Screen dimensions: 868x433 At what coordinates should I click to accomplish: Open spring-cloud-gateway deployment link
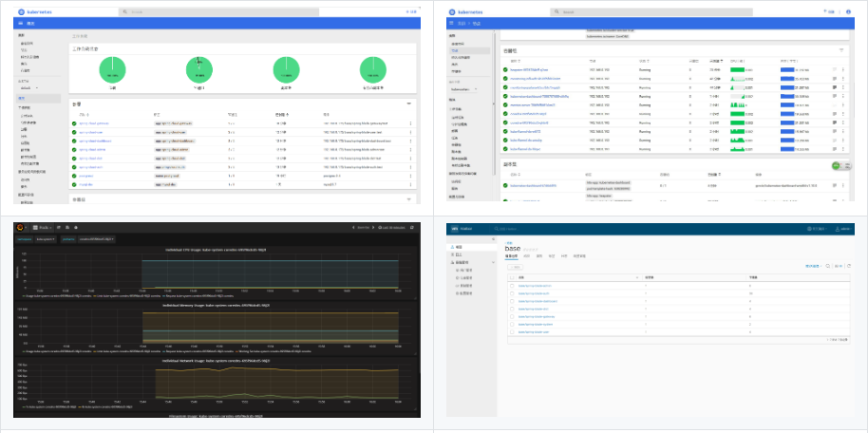coord(94,123)
